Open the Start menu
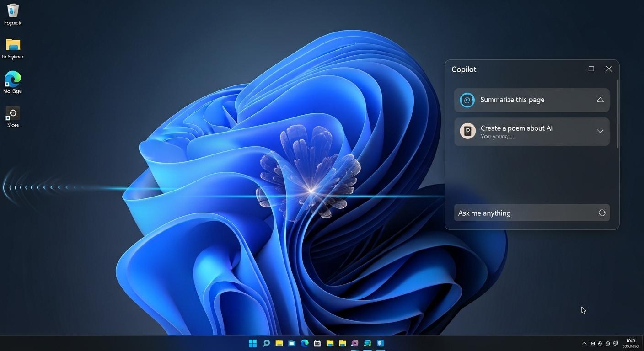The height and width of the screenshot is (351, 644). (252, 343)
